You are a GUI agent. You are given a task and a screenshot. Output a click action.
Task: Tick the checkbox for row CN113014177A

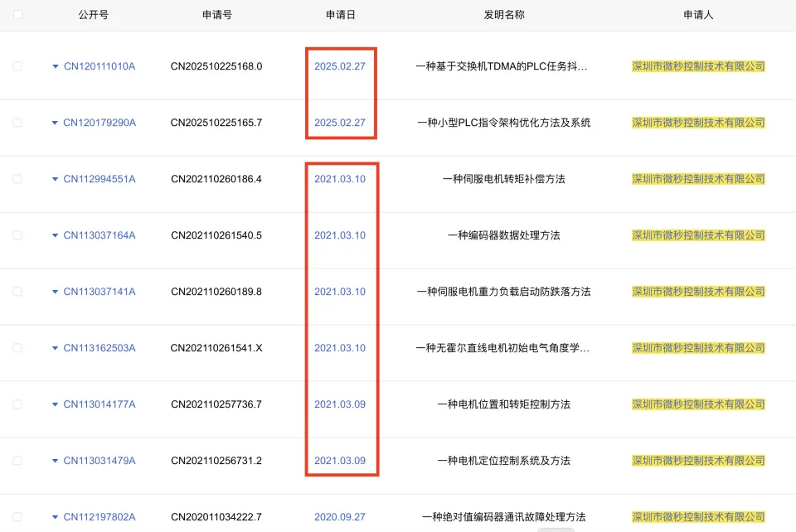coord(18,404)
